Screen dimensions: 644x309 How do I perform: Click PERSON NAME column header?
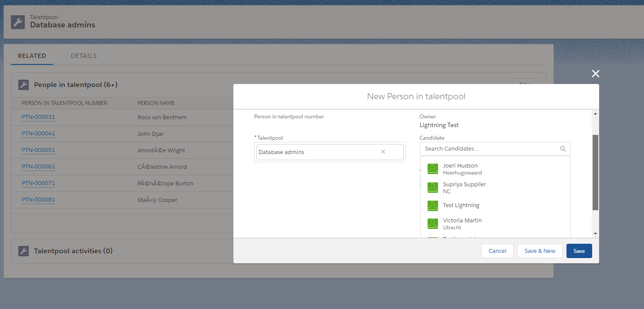click(156, 103)
